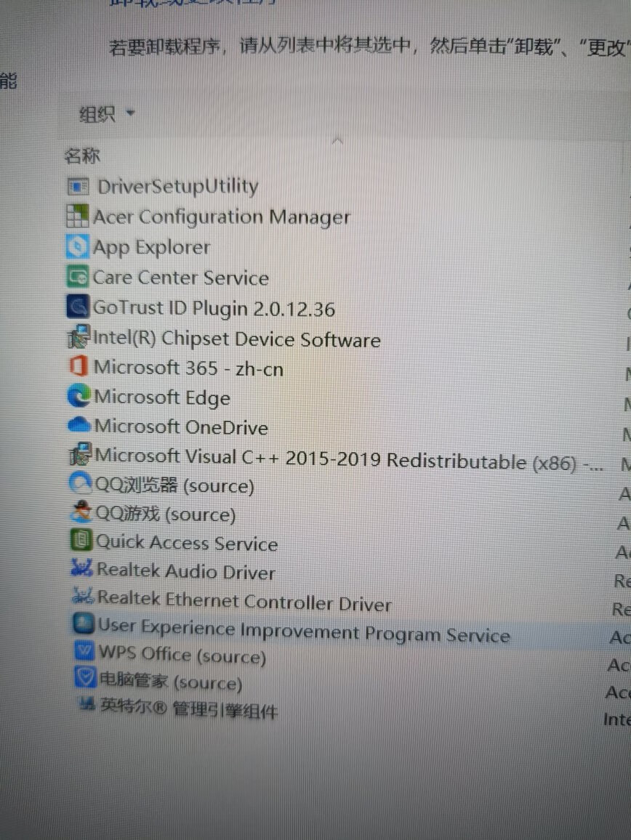Click the 名称 column header
The width and height of the screenshot is (631, 840).
coord(83,156)
